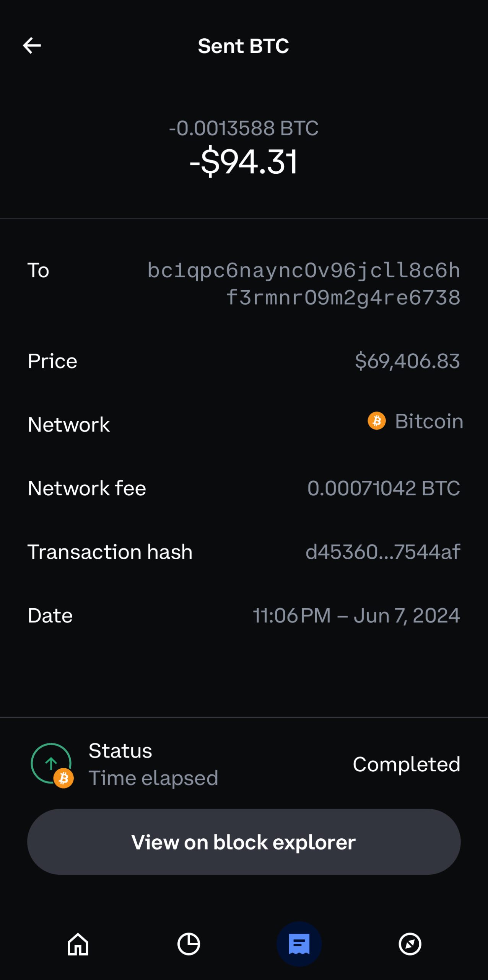The width and height of the screenshot is (488, 980).
Task: Tap the -$94.31 amount
Action: pos(244,162)
